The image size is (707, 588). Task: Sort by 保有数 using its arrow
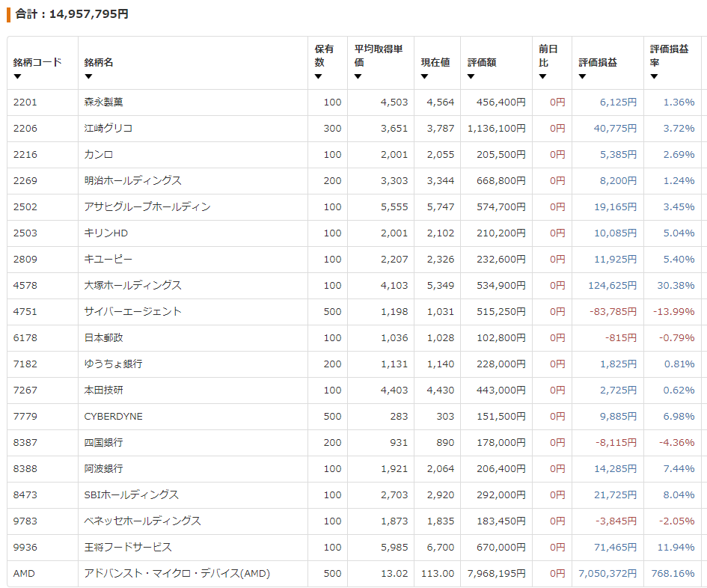[318, 76]
